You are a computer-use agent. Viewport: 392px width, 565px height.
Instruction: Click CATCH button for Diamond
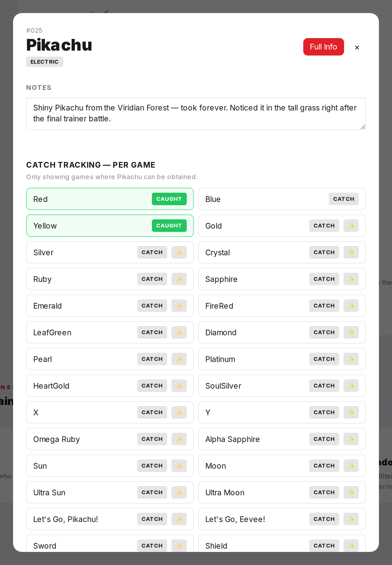click(324, 332)
